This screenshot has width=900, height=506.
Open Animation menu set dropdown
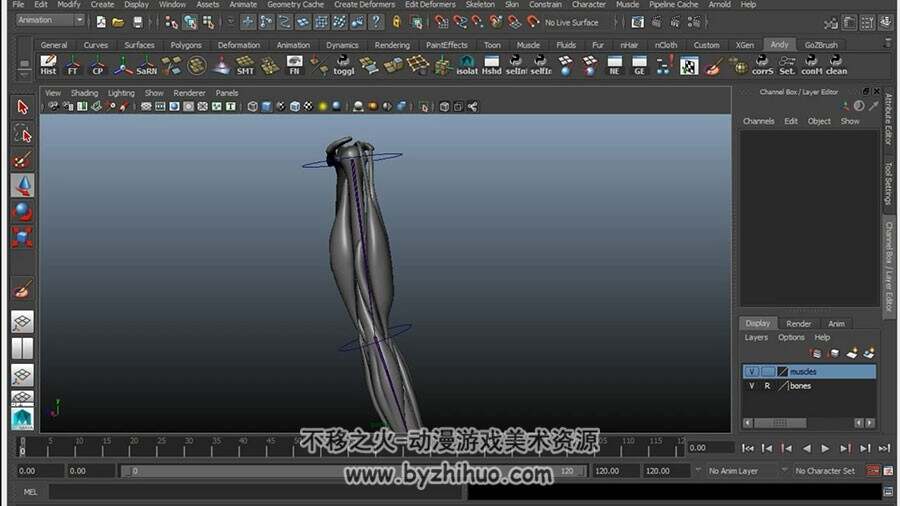[51, 20]
